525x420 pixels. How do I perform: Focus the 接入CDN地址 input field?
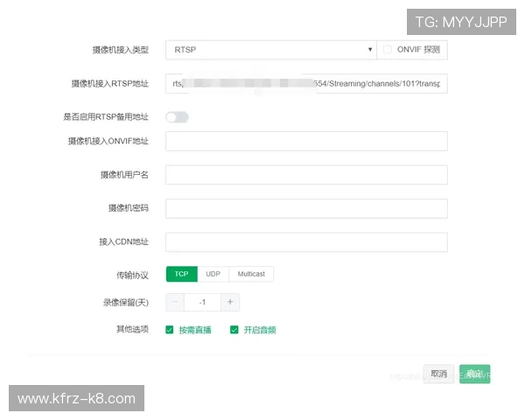306,242
